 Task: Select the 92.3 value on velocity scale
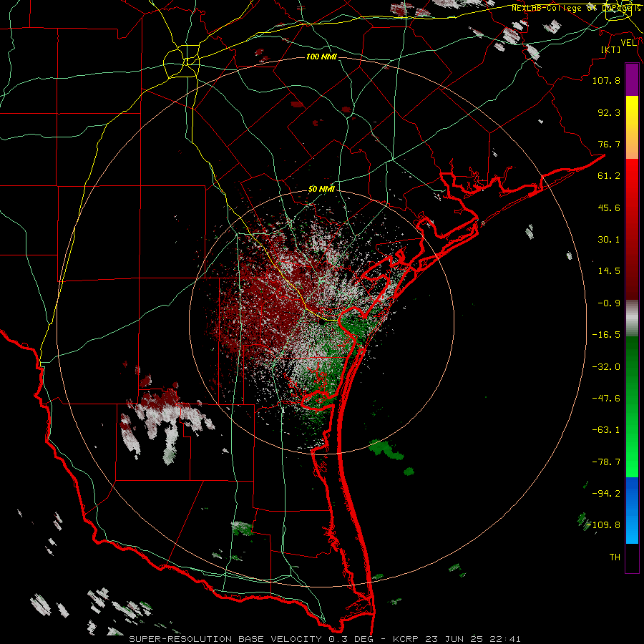pyautogui.click(x=609, y=112)
